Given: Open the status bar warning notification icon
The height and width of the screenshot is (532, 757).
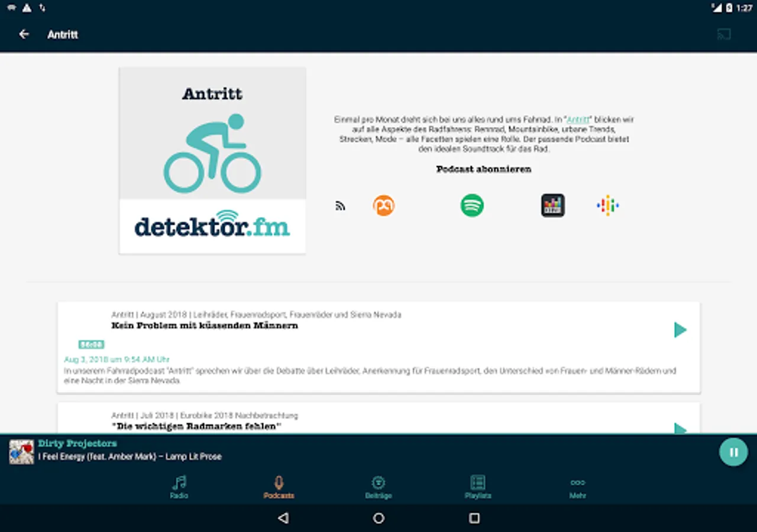Looking at the screenshot, I should [27, 8].
